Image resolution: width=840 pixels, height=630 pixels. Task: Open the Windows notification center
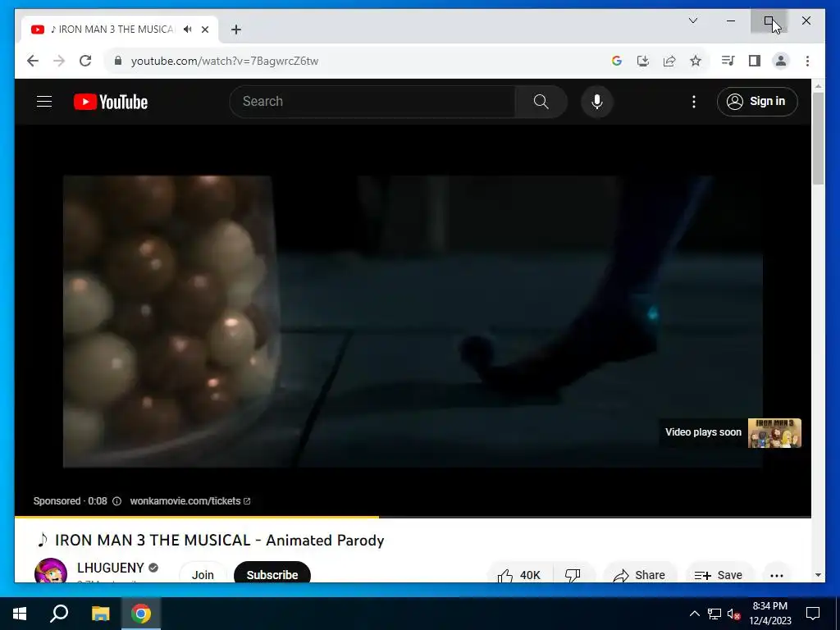(813, 614)
